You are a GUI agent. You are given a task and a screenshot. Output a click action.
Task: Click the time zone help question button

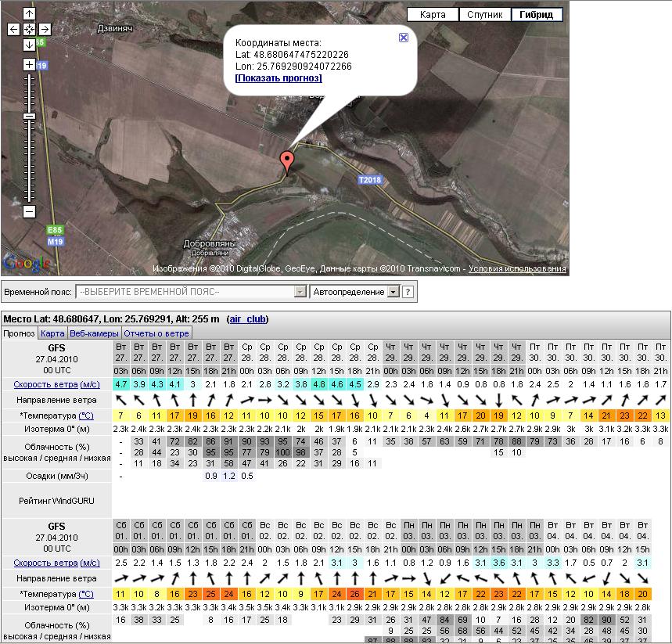click(408, 292)
